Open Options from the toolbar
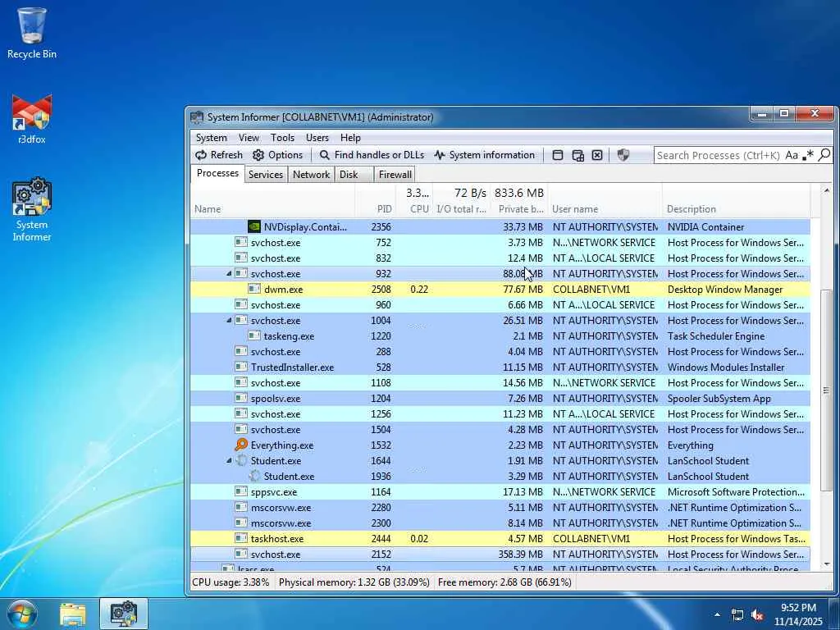The width and height of the screenshot is (840, 630). 277,155
